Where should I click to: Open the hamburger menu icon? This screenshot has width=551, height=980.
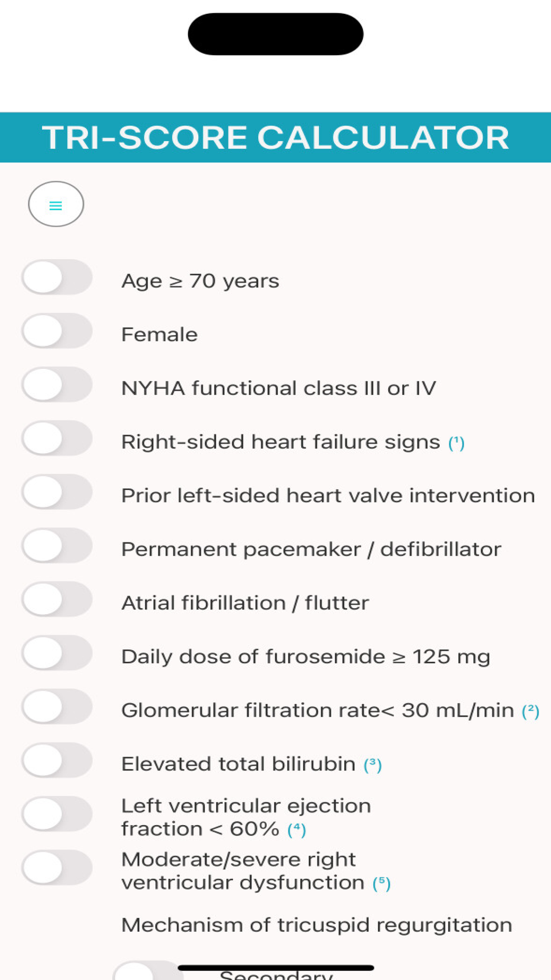[x=56, y=204]
